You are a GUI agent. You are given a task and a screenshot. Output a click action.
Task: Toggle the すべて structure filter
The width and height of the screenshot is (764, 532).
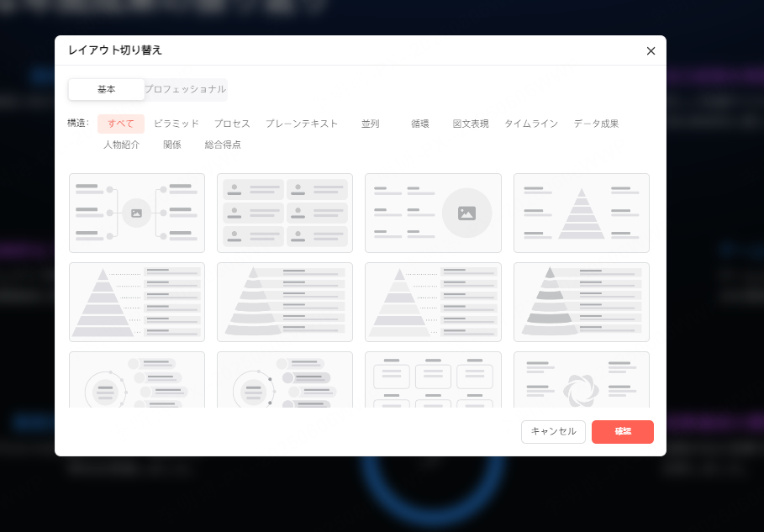point(121,123)
